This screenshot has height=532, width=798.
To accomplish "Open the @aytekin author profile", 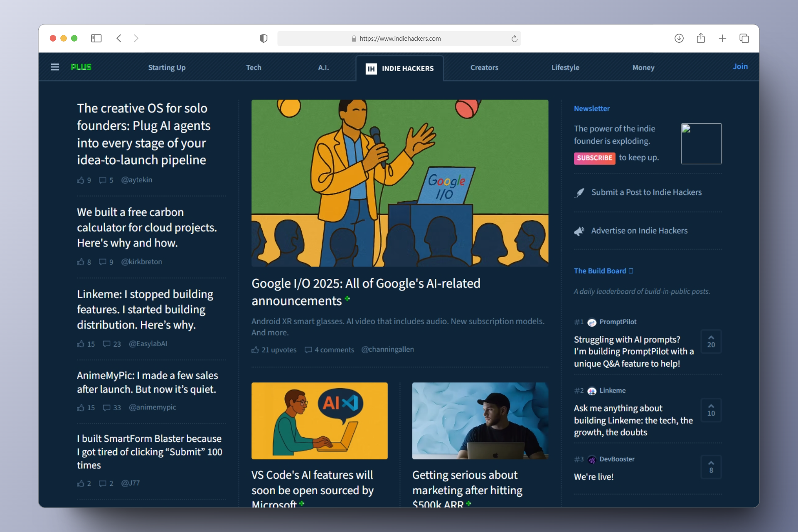I will pyautogui.click(x=136, y=180).
